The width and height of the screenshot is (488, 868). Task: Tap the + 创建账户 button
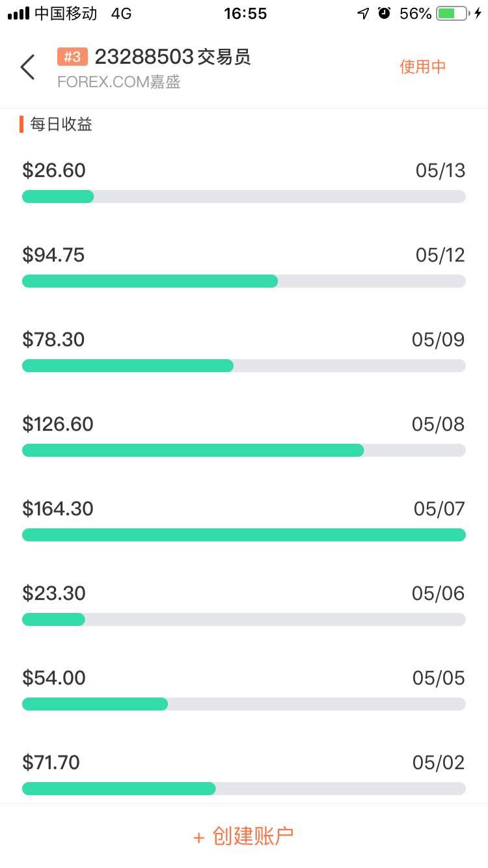pos(244,836)
